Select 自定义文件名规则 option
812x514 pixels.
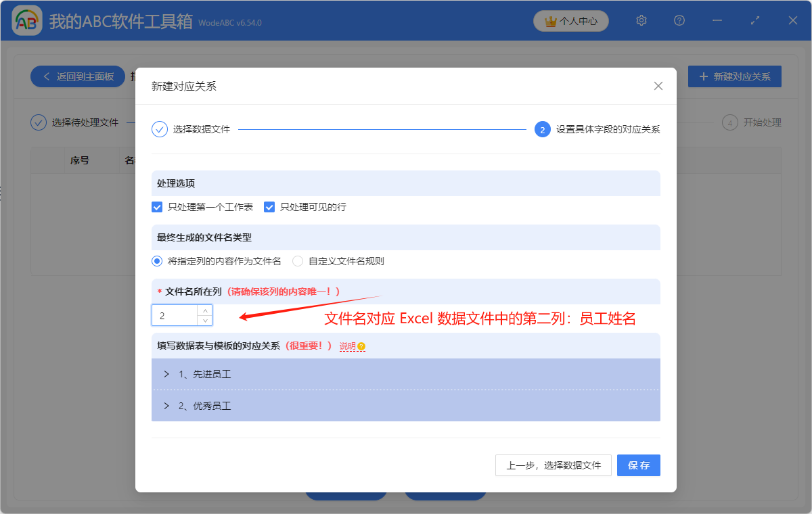(x=298, y=260)
